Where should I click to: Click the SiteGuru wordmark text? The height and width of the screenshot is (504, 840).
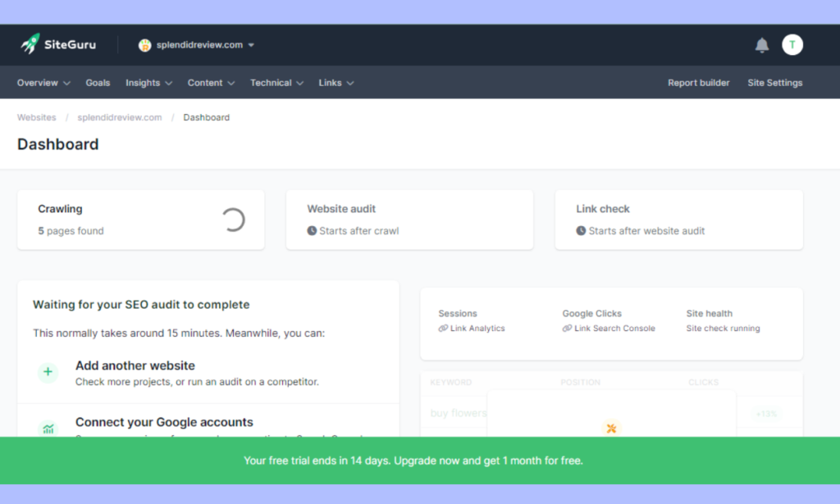[x=71, y=45]
